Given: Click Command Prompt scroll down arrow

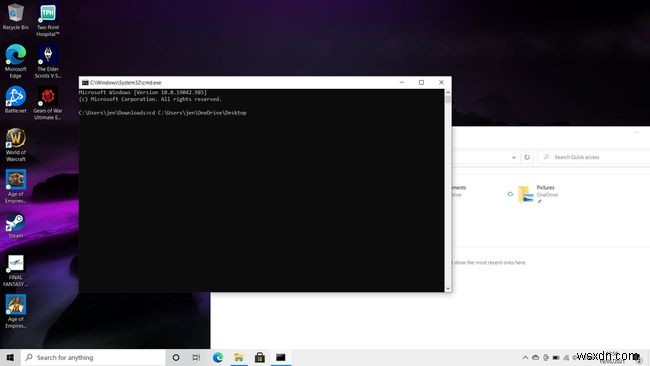Looking at the screenshot, I should [x=448, y=288].
